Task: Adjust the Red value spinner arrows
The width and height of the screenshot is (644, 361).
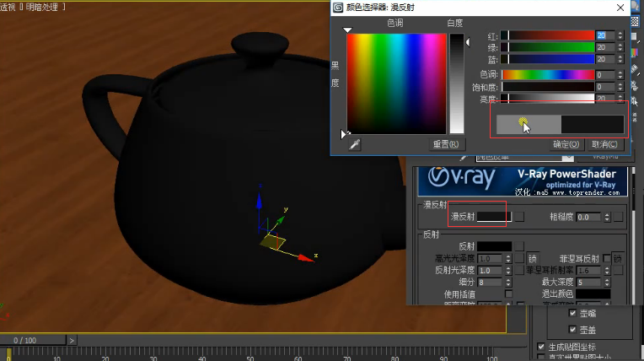Action: [620, 35]
